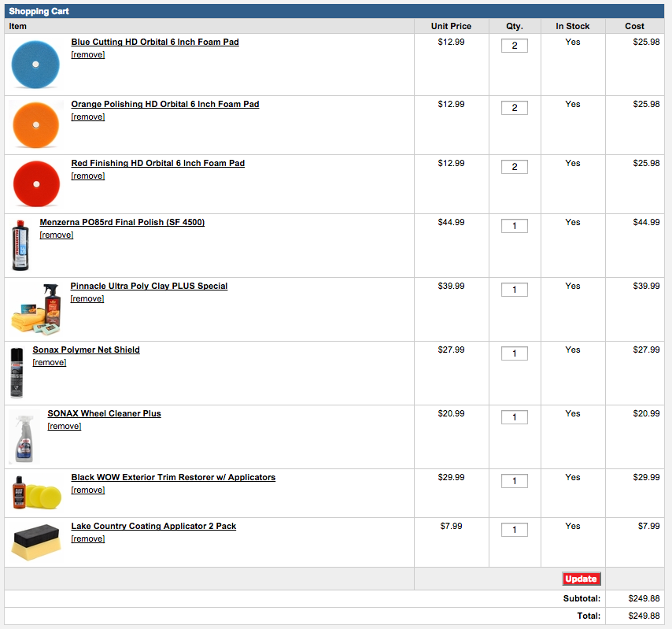The height and width of the screenshot is (629, 672).
Task: Click the Menzerna polish bottle image
Action: (20, 246)
